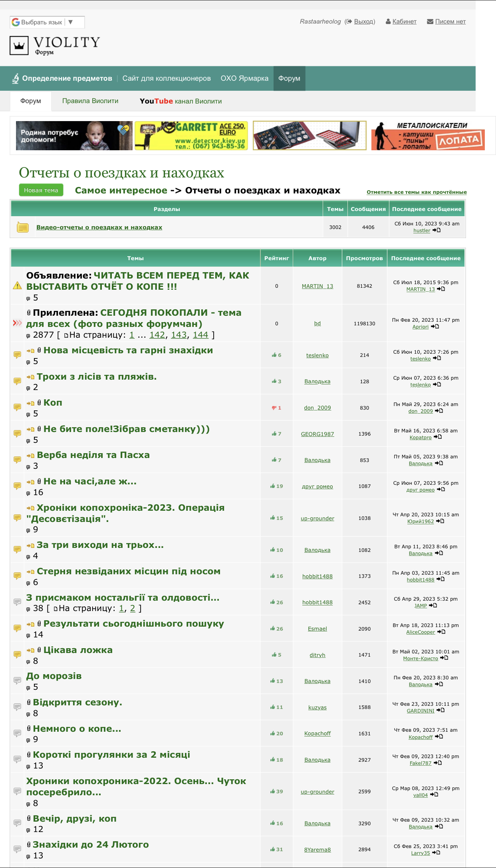The height and width of the screenshot is (868, 496).
Task: Click topic icon for Немного о копе
Action: tap(17, 733)
